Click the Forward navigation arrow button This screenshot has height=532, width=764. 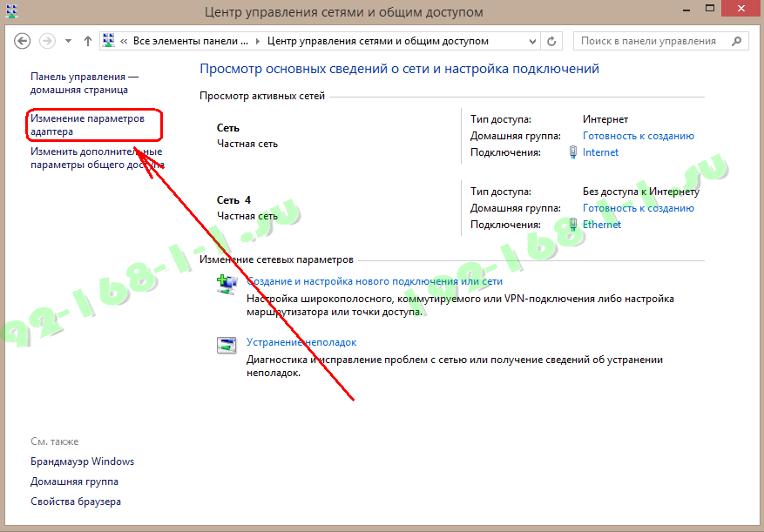click(48, 41)
